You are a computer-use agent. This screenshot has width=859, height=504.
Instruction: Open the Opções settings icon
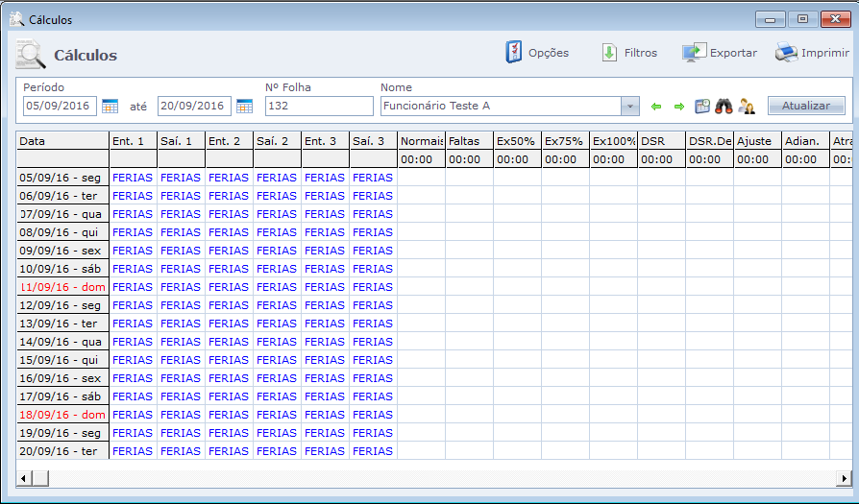point(514,53)
